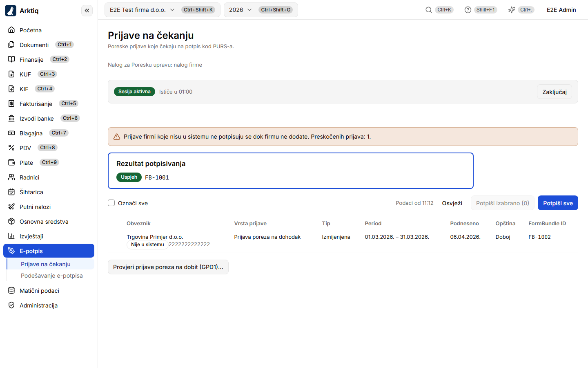Open the E2E Admin user menu
This screenshot has height=368, width=588.
561,10
